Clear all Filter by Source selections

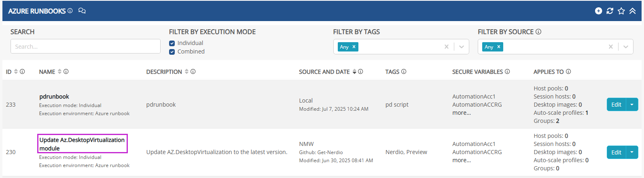(x=611, y=47)
